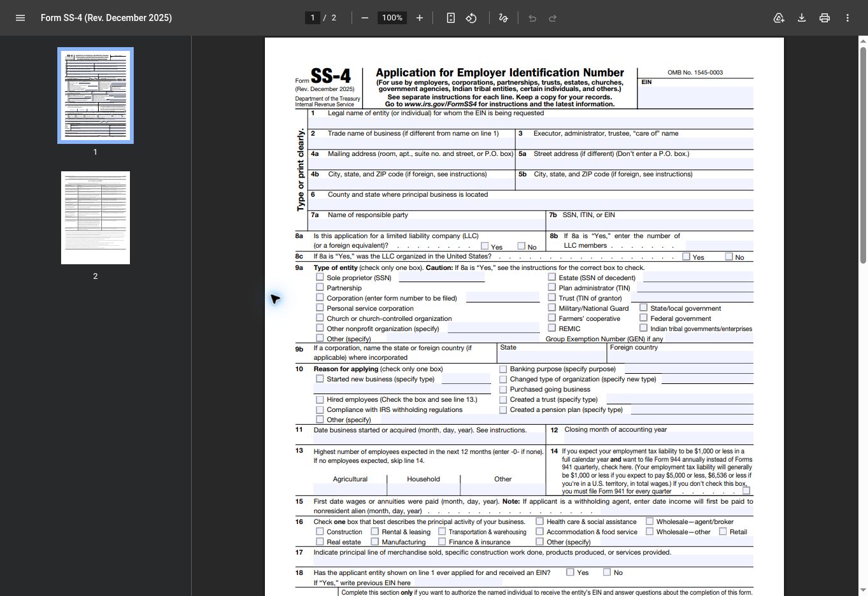Image resolution: width=868 pixels, height=596 pixels.
Task: Tick the Created a pension plan checkbox
Action: pos(503,409)
